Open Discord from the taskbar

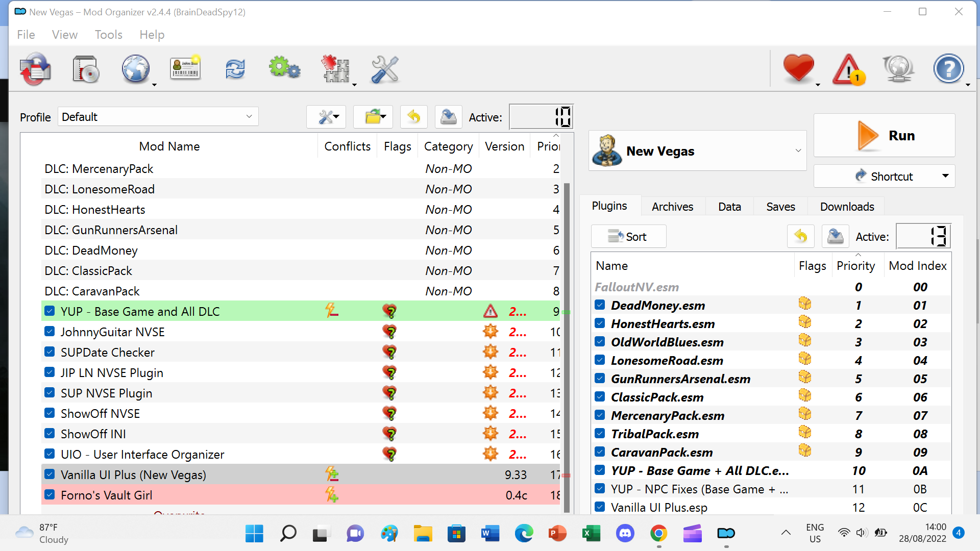625,534
